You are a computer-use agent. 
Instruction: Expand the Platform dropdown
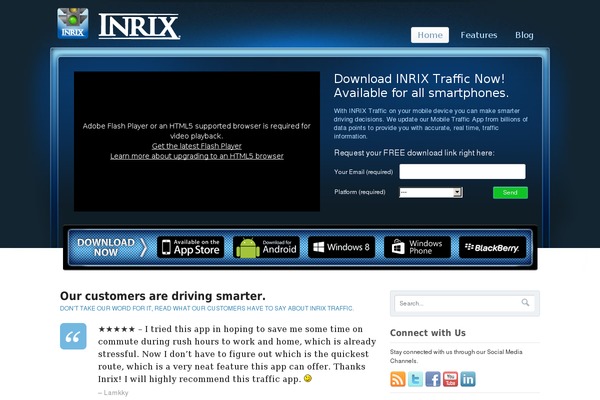coord(431,192)
